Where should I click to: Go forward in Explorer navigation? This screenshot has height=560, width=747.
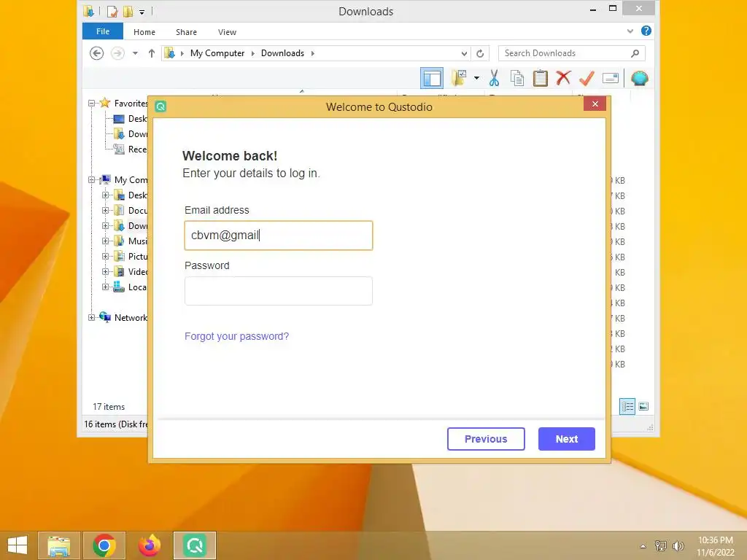(117, 53)
